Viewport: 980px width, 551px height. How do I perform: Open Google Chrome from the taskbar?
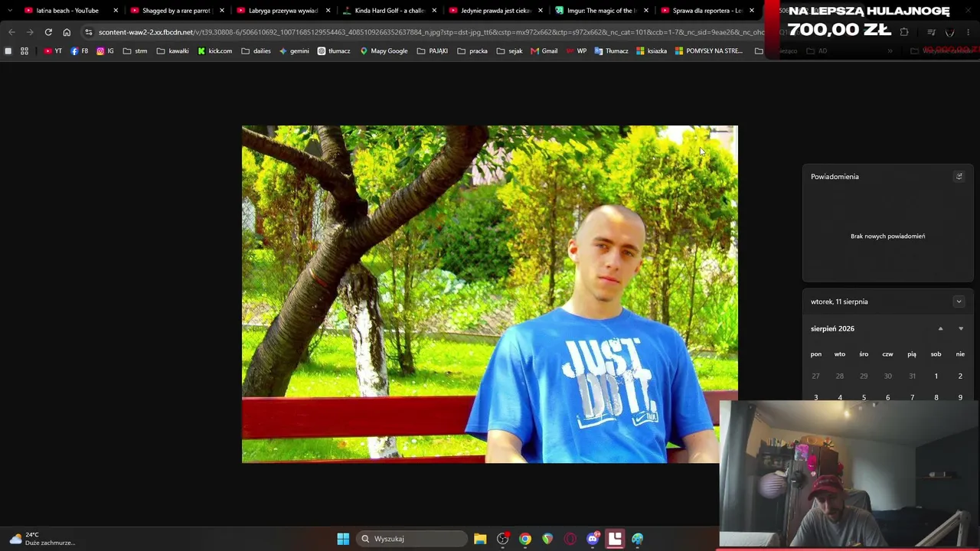[x=525, y=539]
